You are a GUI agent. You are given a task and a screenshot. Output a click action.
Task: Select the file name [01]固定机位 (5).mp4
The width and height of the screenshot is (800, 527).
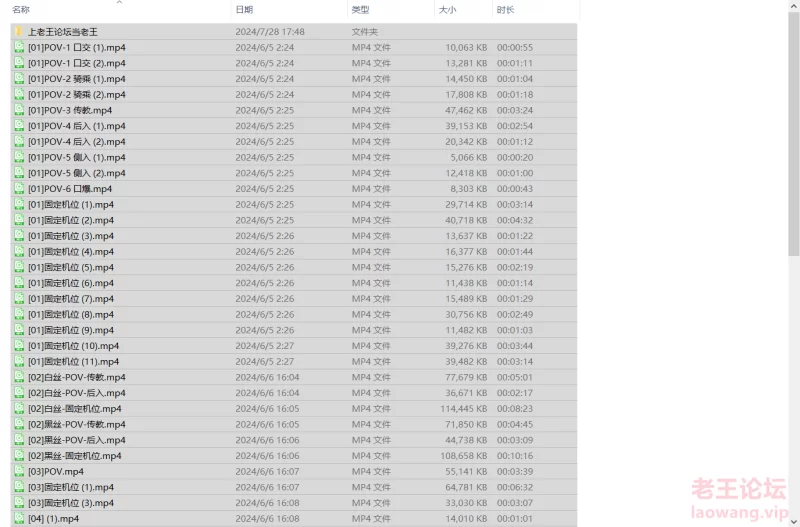[71, 267]
